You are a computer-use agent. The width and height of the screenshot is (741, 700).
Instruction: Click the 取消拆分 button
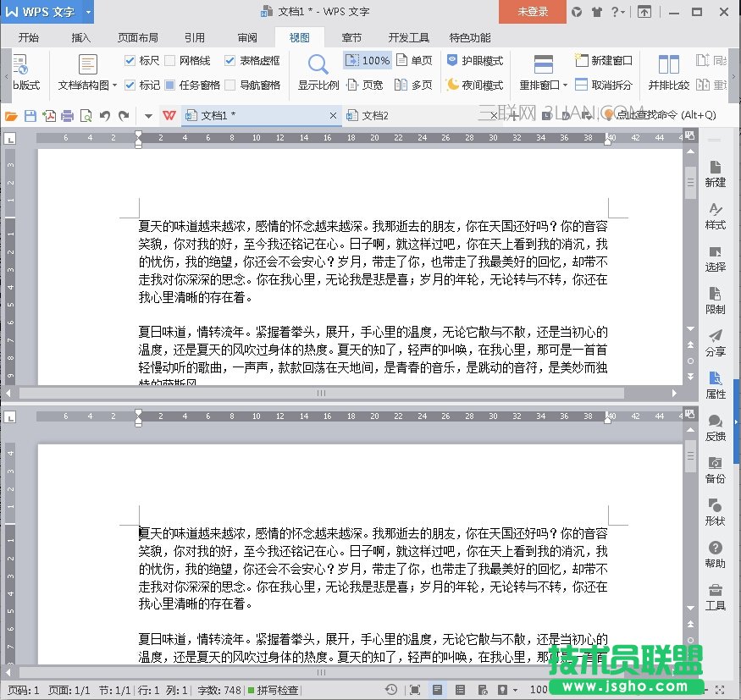[604, 85]
